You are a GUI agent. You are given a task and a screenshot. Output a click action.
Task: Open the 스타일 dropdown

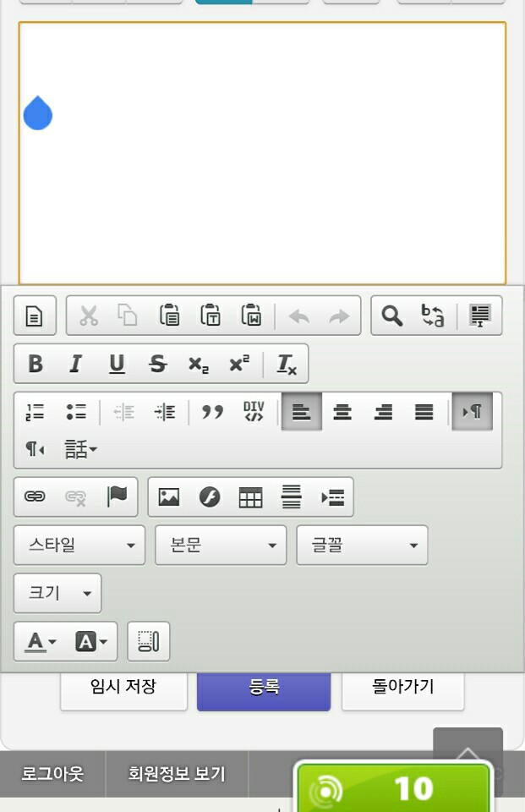[79, 545]
